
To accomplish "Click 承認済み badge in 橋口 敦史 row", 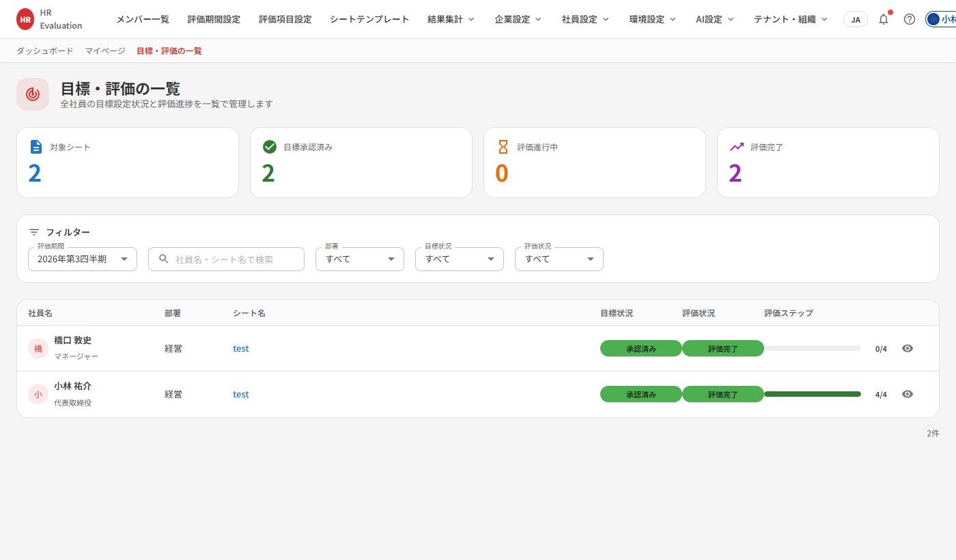I will tap(641, 348).
